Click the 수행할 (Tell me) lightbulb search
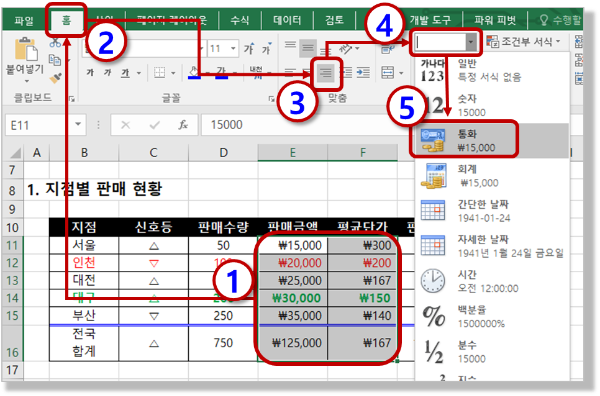This screenshot has height=396, width=600. [x=560, y=20]
